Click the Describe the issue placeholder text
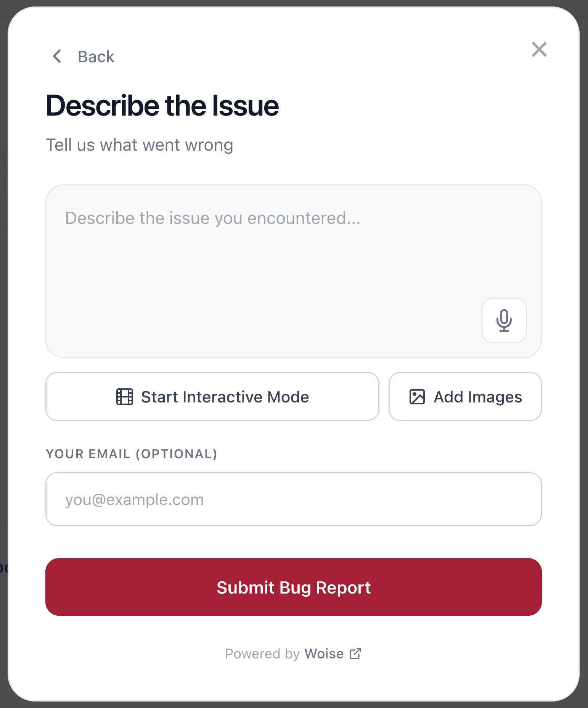 (213, 217)
